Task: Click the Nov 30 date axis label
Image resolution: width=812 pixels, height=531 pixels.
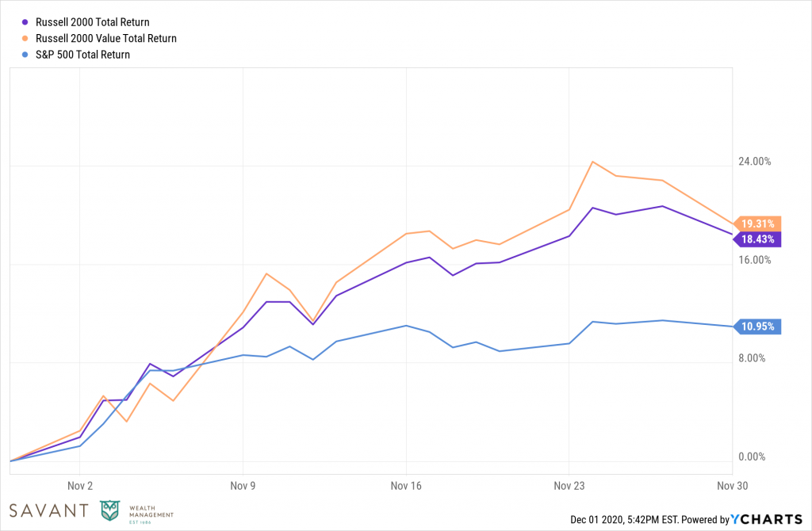Action: pos(731,484)
